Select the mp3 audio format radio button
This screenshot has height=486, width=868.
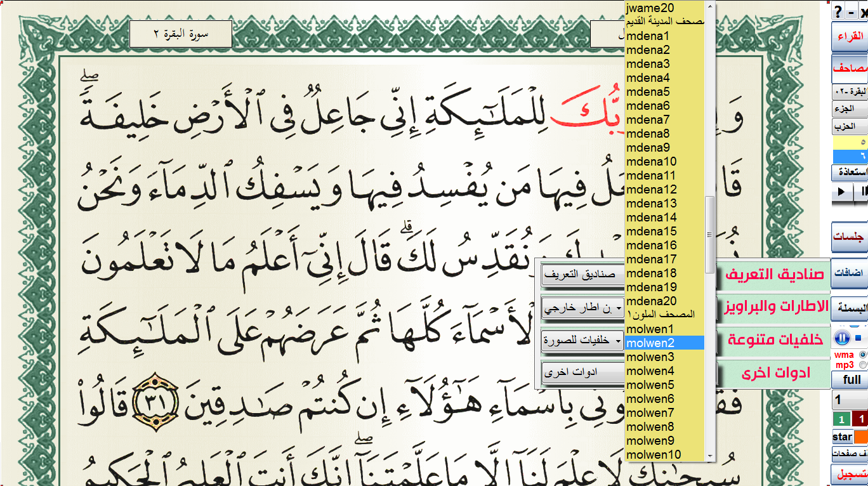point(862,365)
